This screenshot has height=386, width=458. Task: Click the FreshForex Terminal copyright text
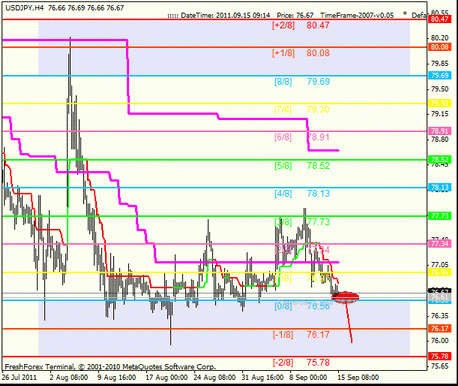[x=110, y=367]
